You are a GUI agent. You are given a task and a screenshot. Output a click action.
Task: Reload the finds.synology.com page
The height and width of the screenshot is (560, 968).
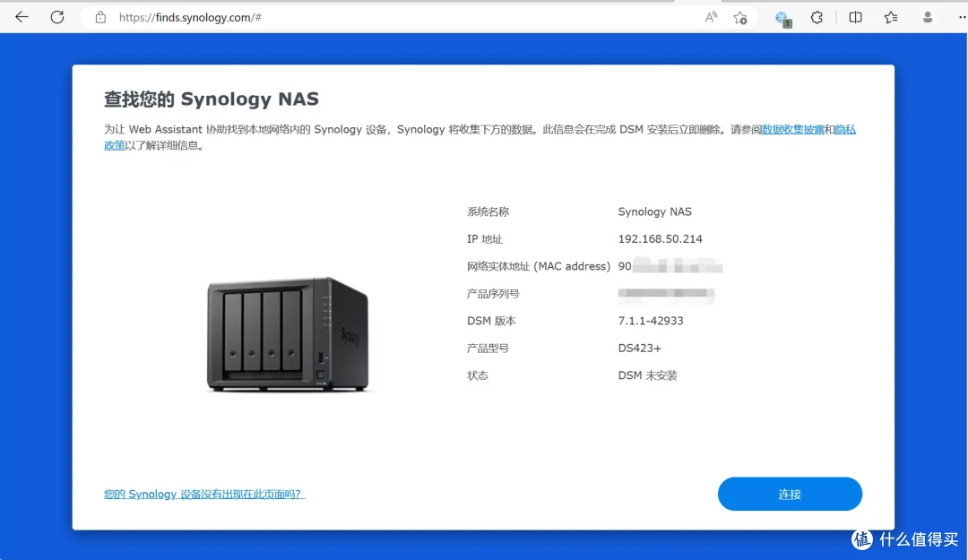[56, 16]
